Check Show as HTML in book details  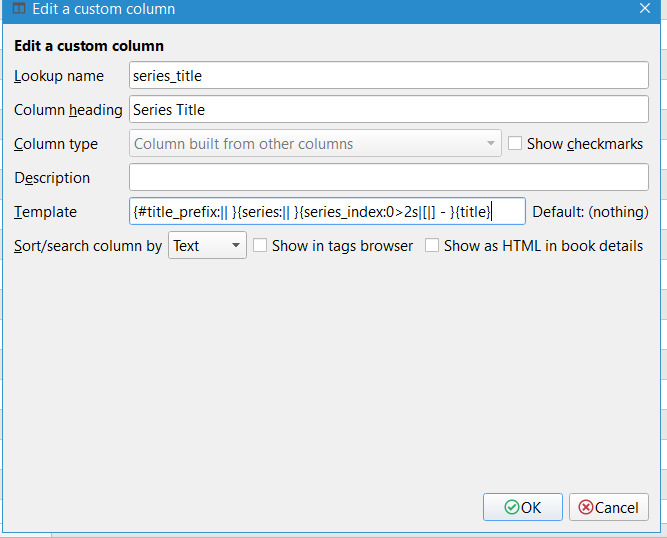click(x=432, y=245)
